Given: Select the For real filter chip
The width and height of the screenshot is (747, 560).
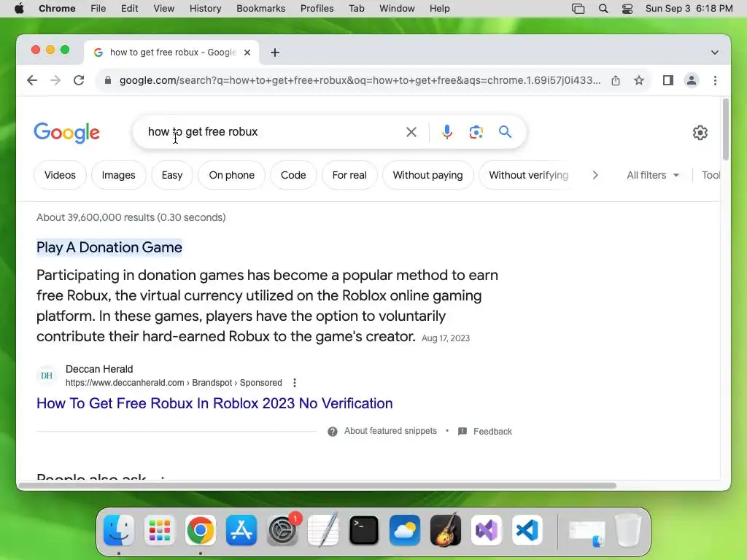Looking at the screenshot, I should 349,175.
